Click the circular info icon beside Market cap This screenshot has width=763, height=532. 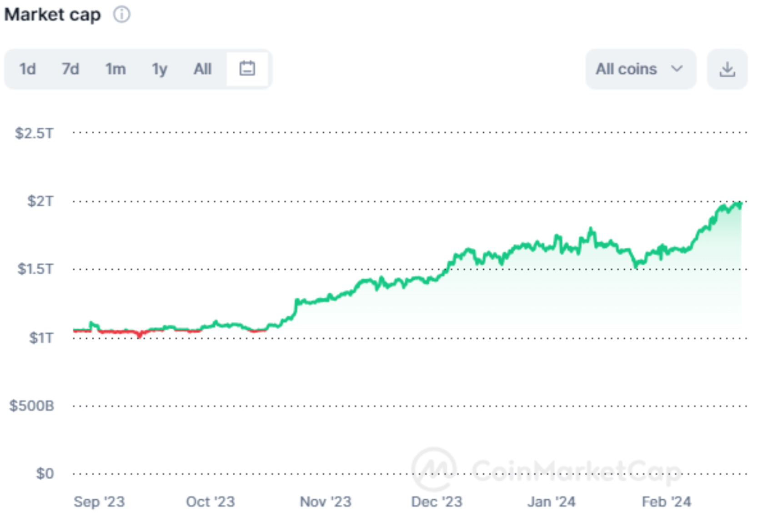click(x=121, y=14)
